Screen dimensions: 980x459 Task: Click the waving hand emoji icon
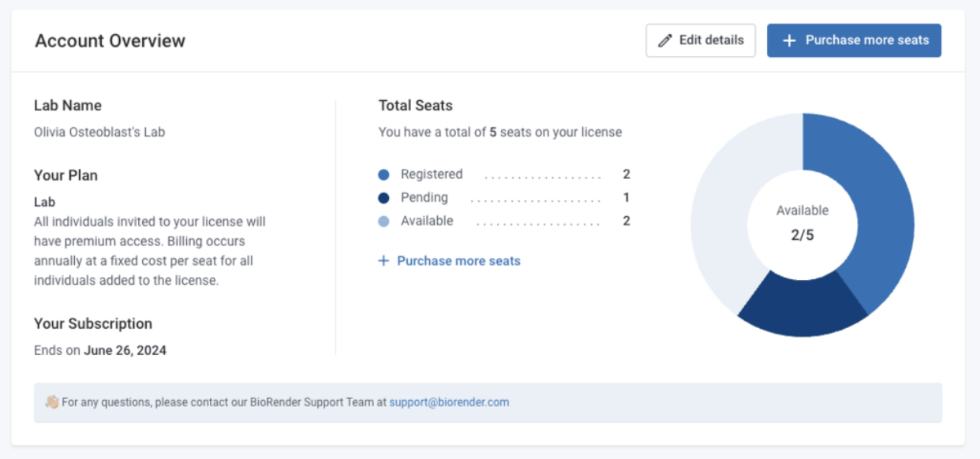pos(52,402)
